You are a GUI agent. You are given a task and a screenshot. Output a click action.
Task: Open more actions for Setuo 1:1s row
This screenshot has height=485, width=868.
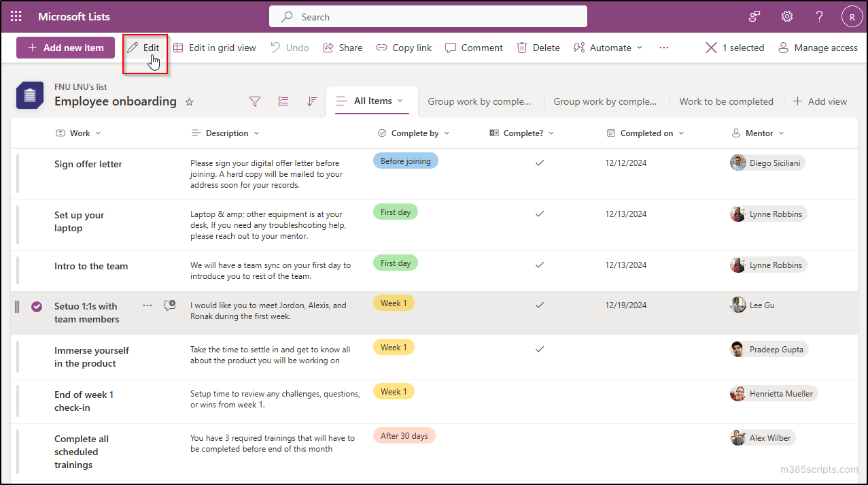click(x=147, y=305)
